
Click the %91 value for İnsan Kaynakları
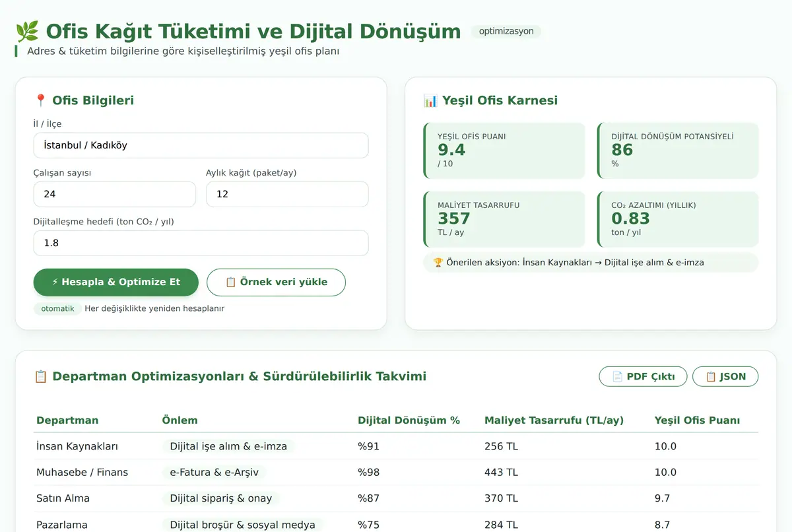click(x=368, y=446)
